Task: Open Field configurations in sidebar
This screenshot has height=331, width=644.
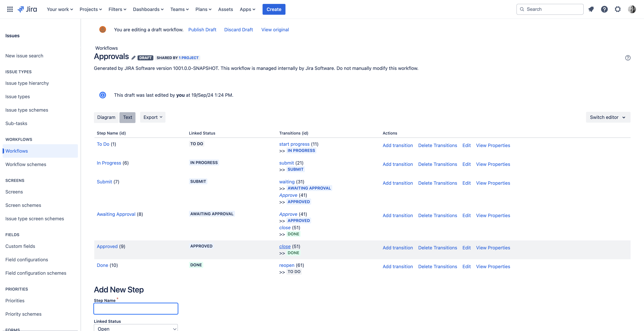Action: pos(27,260)
